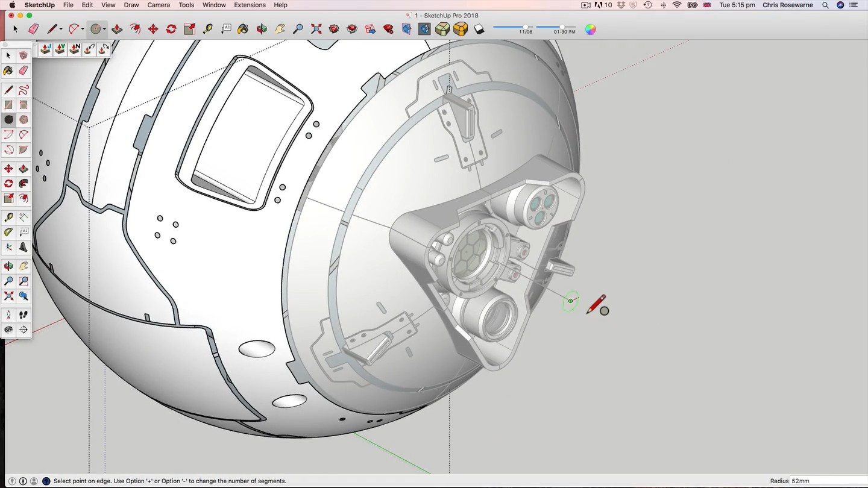Choose the Polygon tool

[x=24, y=120]
